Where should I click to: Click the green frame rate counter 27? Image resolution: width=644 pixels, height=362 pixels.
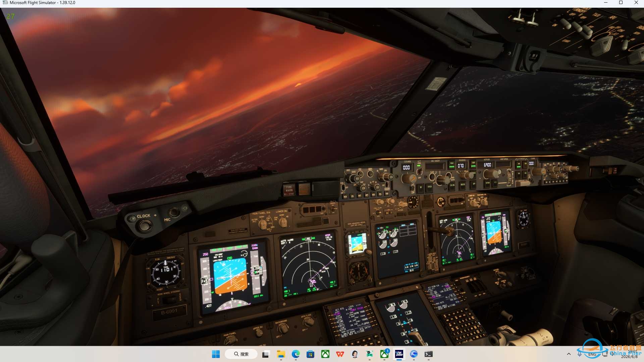10,16
